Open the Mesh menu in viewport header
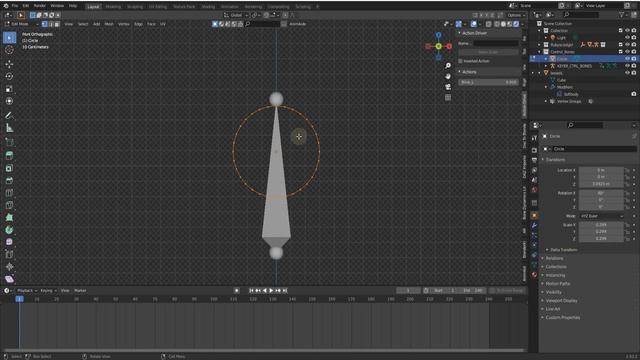Image resolution: width=640 pixels, height=360 pixels. point(109,24)
